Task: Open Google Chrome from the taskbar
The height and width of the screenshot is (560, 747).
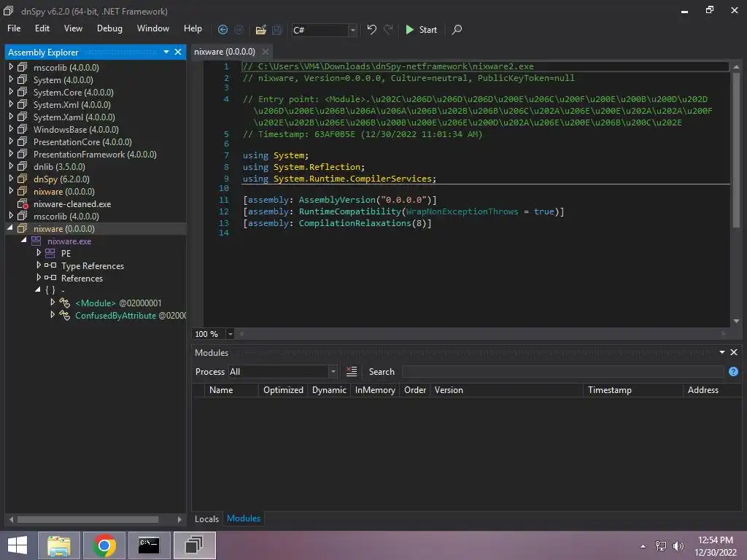Action: coord(104,545)
